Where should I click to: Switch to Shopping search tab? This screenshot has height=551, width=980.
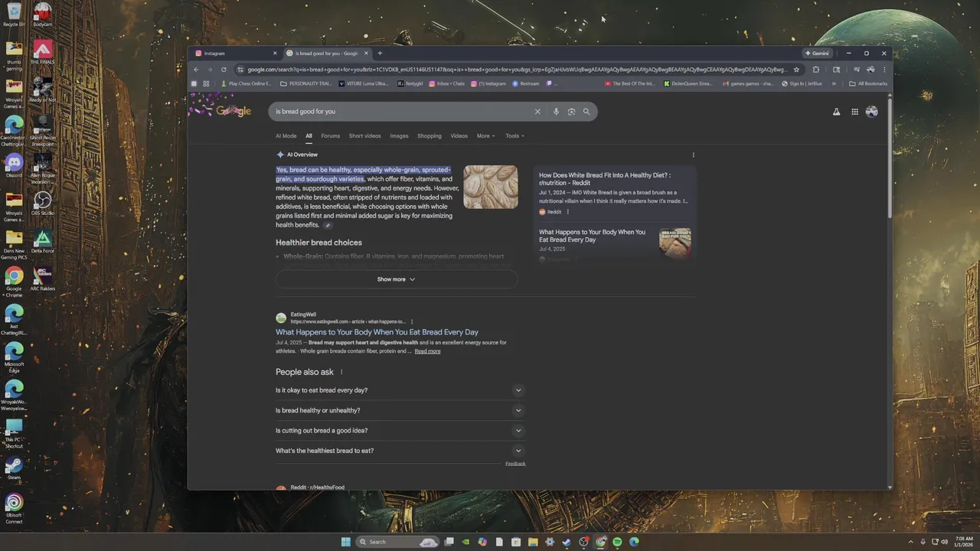[430, 136]
